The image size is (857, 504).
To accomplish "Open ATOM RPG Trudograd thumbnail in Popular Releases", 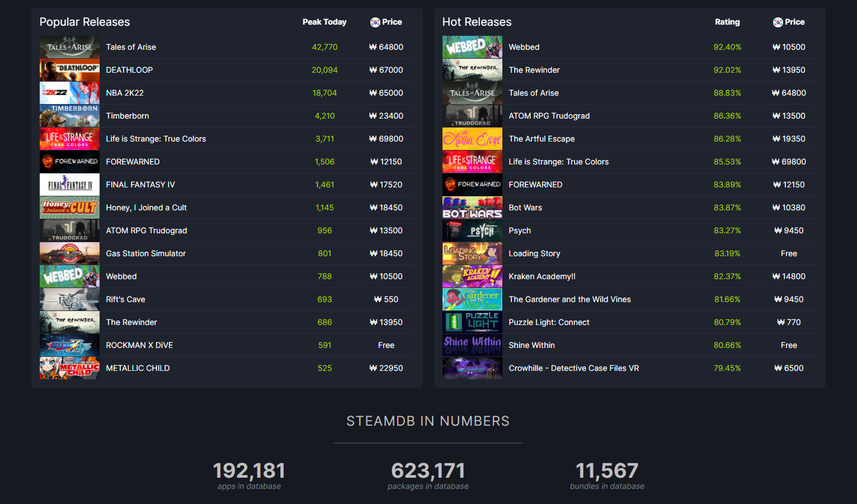I will (x=69, y=230).
